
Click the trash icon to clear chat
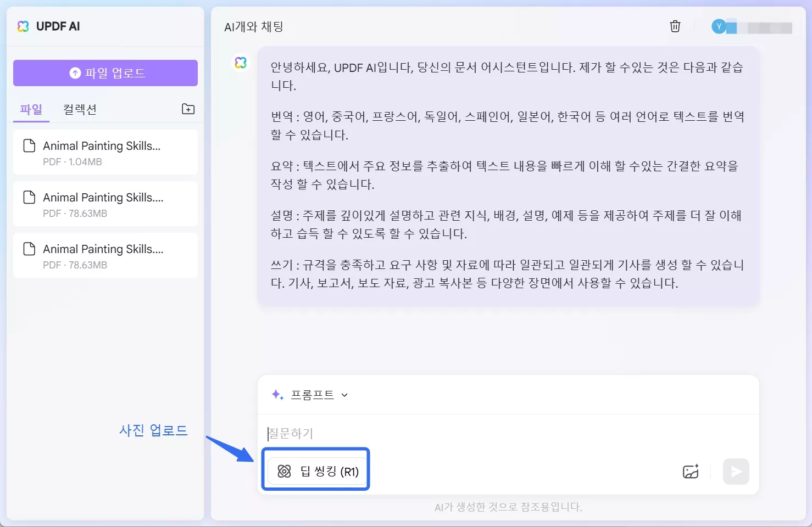(x=675, y=26)
